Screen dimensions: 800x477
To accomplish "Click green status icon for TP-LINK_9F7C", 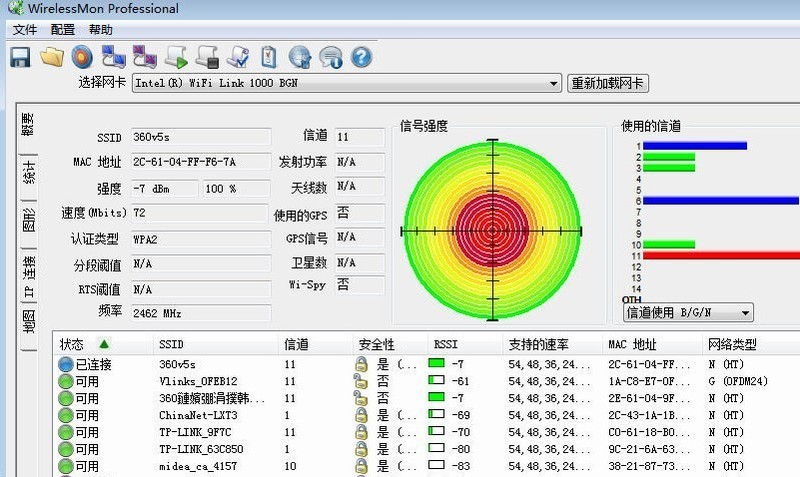I will [66, 432].
